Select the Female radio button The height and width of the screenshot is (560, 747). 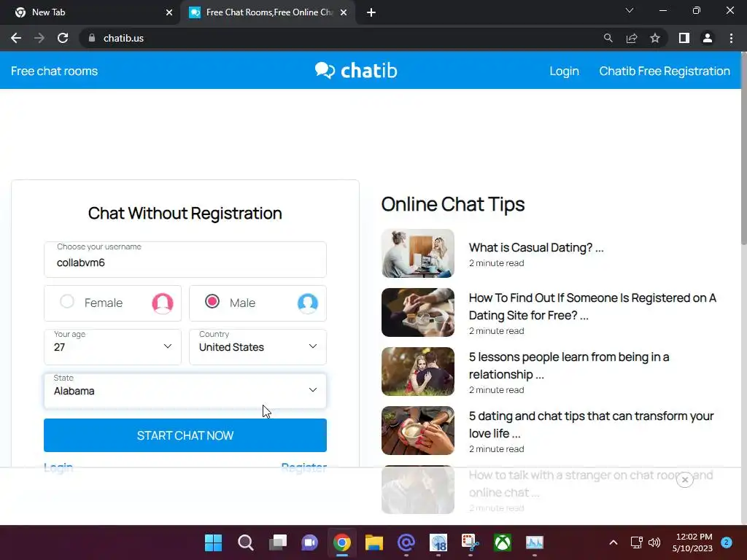[x=67, y=301]
